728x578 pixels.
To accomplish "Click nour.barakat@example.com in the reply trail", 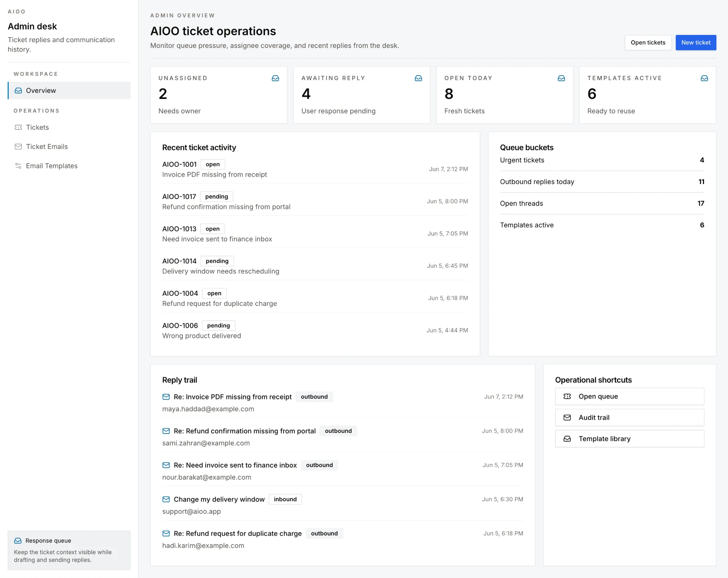I will pos(207,478).
